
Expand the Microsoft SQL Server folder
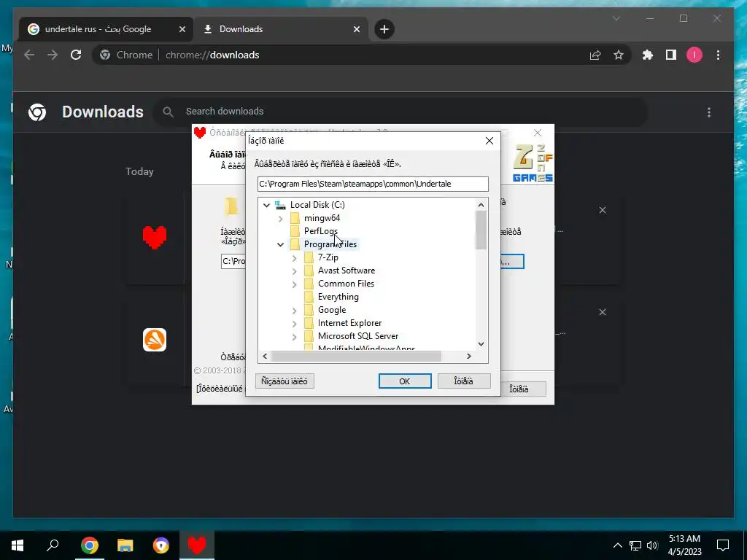(x=294, y=337)
